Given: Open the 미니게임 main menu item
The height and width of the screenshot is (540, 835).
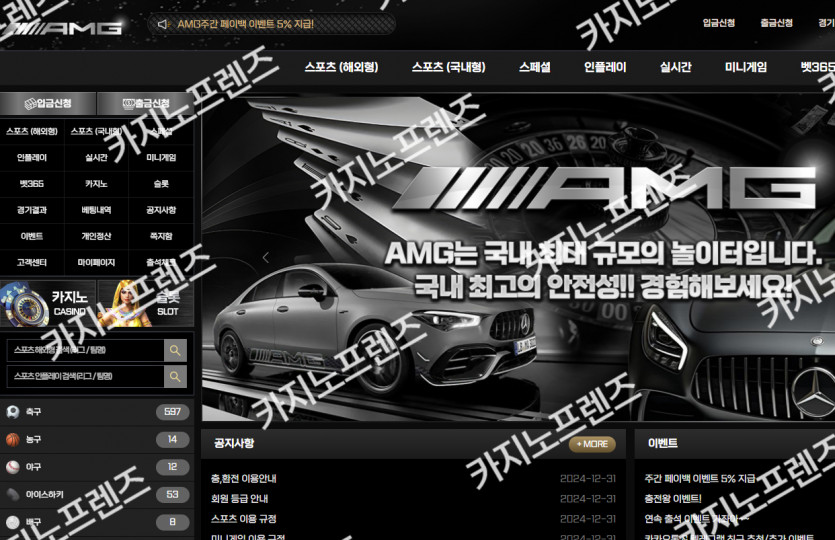Looking at the screenshot, I should [746, 67].
